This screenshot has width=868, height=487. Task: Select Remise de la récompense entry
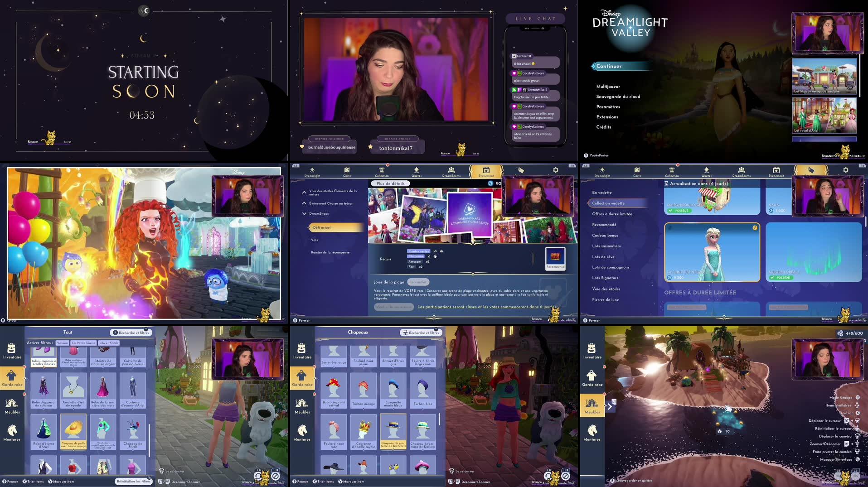click(330, 252)
